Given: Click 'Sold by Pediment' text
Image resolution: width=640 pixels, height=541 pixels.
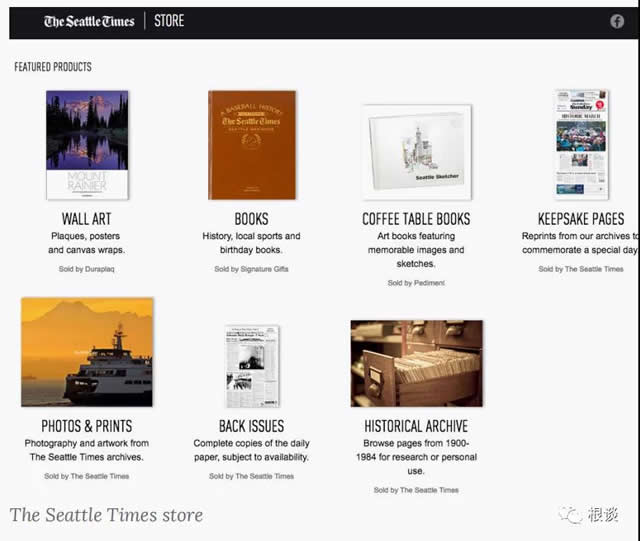Looking at the screenshot, I should [416, 283].
